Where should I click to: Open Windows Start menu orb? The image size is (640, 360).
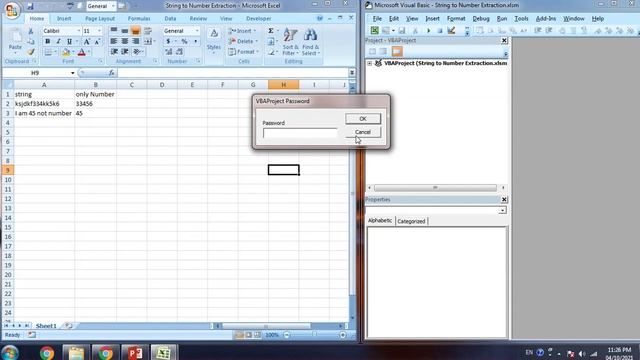point(10,352)
